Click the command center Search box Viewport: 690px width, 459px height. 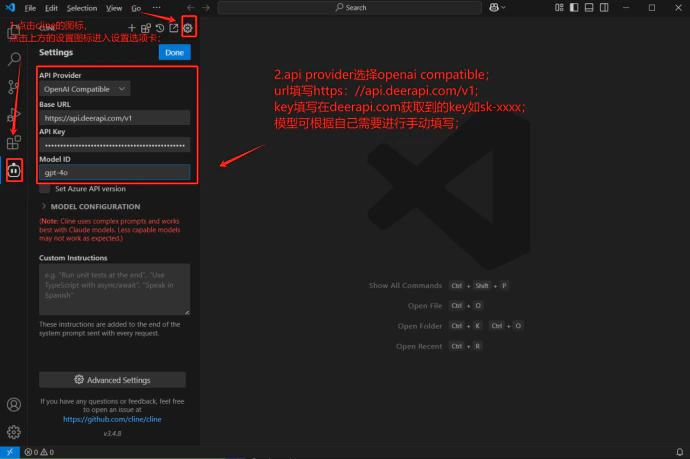[x=349, y=7]
